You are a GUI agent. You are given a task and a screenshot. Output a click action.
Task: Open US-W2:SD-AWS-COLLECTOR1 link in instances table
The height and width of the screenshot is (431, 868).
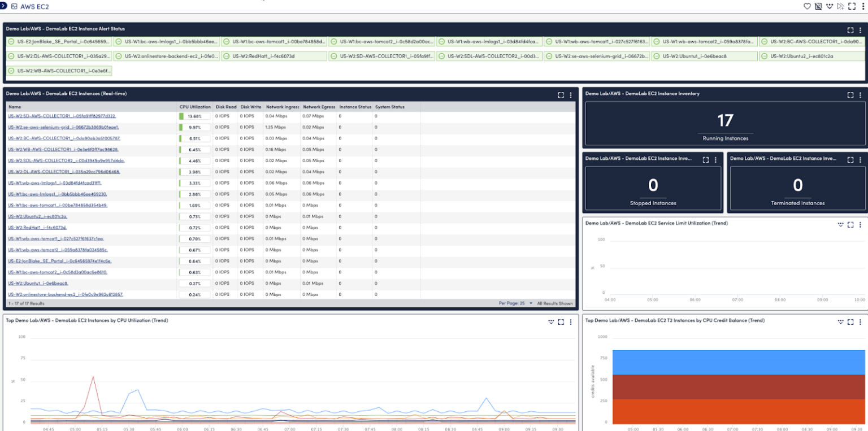point(62,116)
